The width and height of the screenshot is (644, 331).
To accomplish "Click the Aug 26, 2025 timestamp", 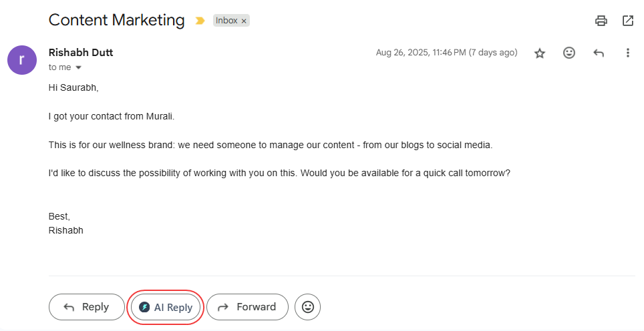I will (446, 53).
